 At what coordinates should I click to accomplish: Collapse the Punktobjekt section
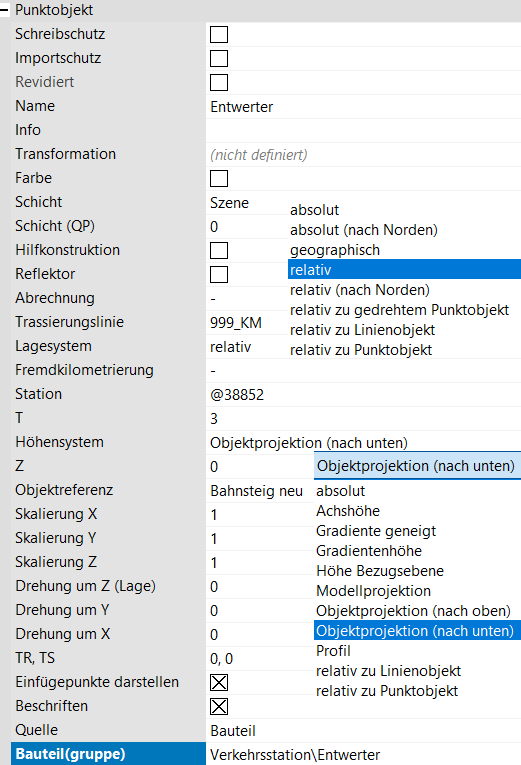pos(4,10)
